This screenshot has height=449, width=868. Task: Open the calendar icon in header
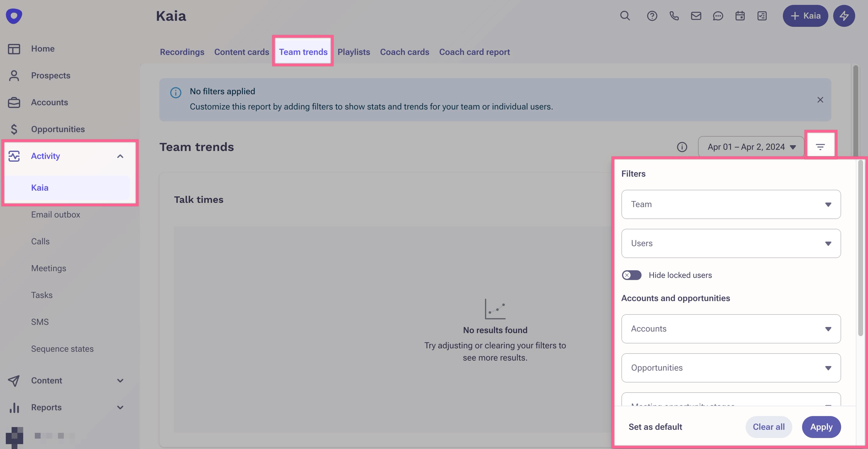click(x=740, y=16)
